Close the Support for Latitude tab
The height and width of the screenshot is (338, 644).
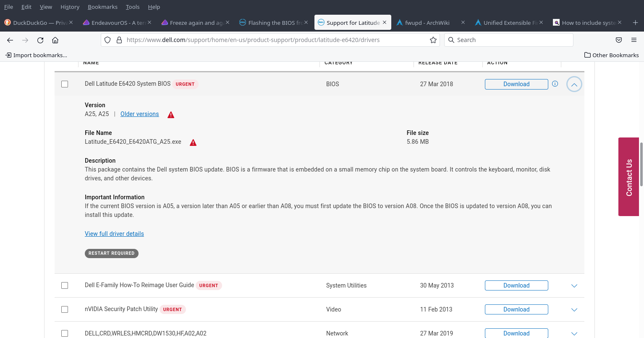coord(385,22)
